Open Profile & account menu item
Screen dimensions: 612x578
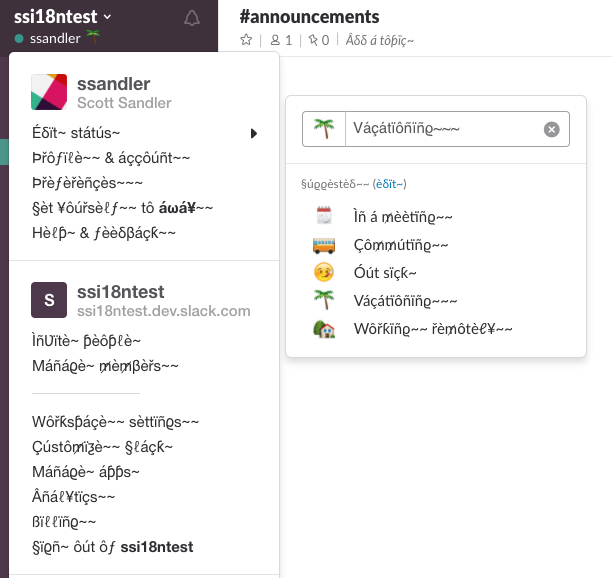[111, 158]
